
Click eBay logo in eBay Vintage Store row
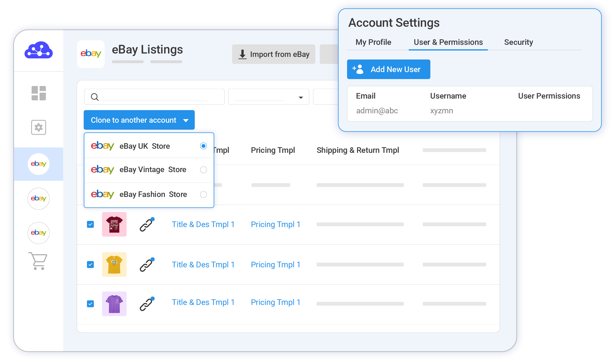click(102, 170)
